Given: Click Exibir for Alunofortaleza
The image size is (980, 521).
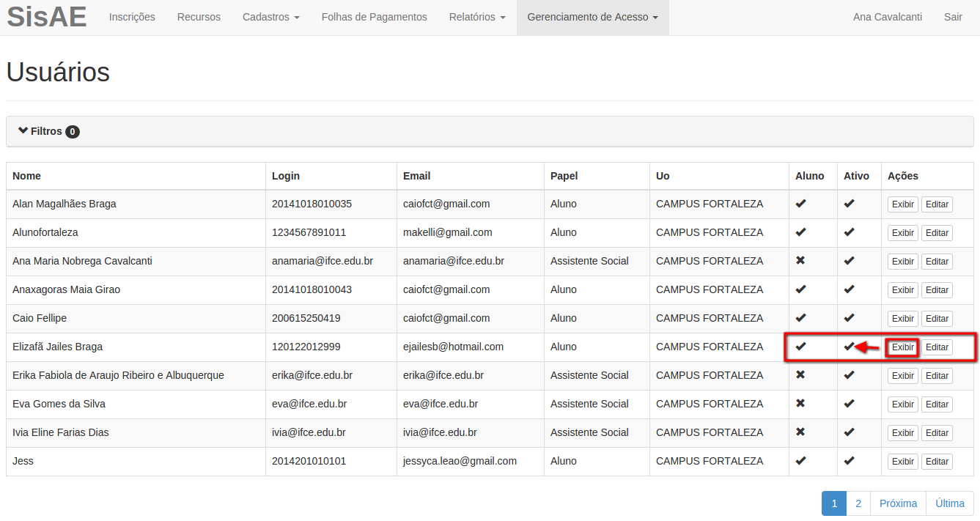Looking at the screenshot, I should click(903, 233).
